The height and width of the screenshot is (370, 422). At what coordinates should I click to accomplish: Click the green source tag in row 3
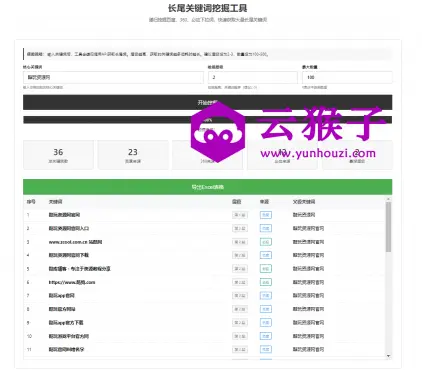click(266, 242)
